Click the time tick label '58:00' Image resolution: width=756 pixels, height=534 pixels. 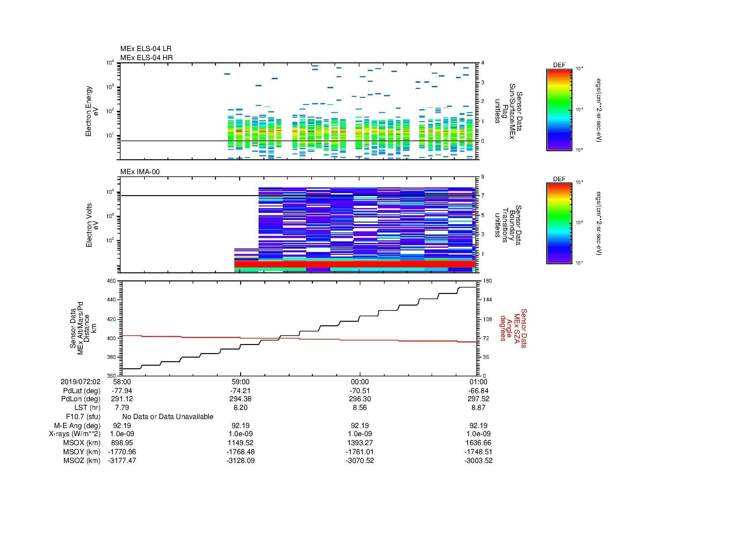coord(122,382)
